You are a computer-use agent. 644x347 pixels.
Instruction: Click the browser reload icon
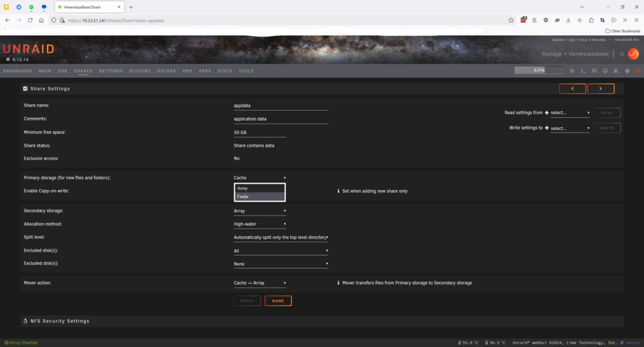tap(30, 20)
